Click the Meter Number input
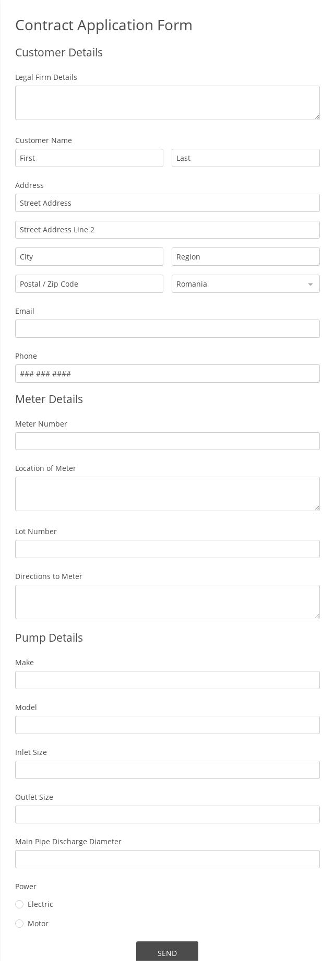Viewport: 334px width, 980px height. point(167,441)
